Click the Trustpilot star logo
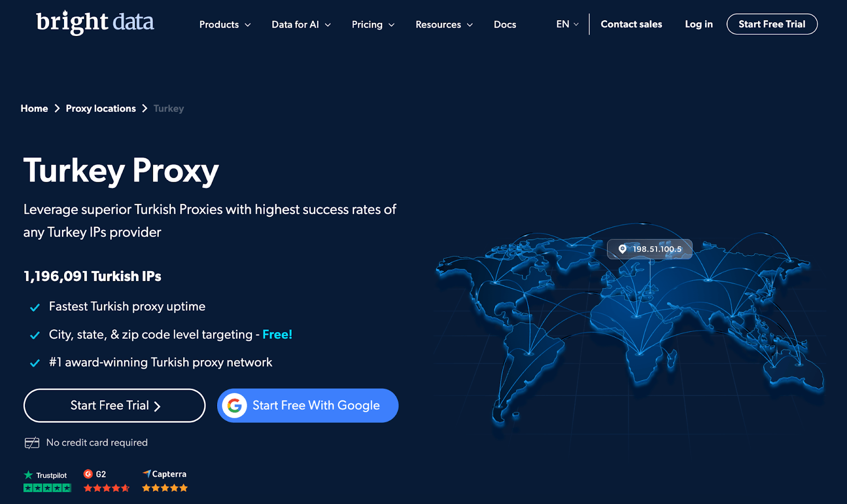Viewport: 847px width, 504px height. coord(29,475)
